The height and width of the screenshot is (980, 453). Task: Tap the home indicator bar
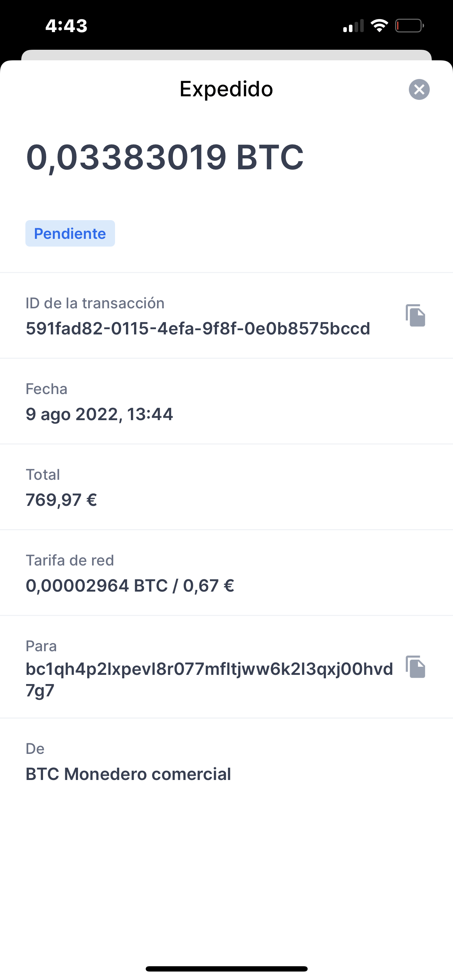[226, 969]
